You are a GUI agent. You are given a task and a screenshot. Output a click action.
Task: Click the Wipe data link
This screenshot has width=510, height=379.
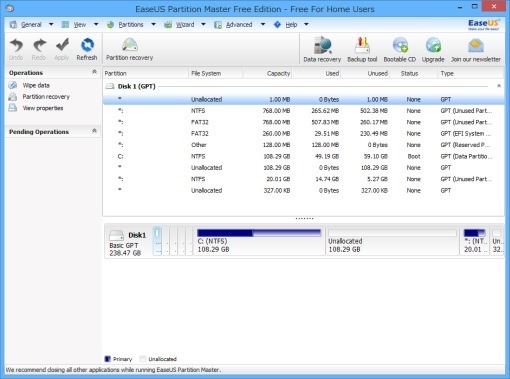click(x=36, y=85)
